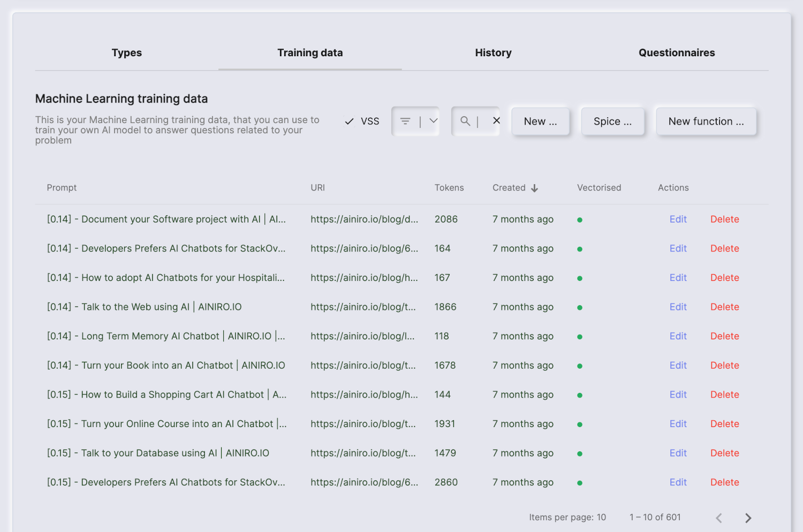803x532 pixels.
Task: Go to the previous page arrow
Action: point(719,518)
